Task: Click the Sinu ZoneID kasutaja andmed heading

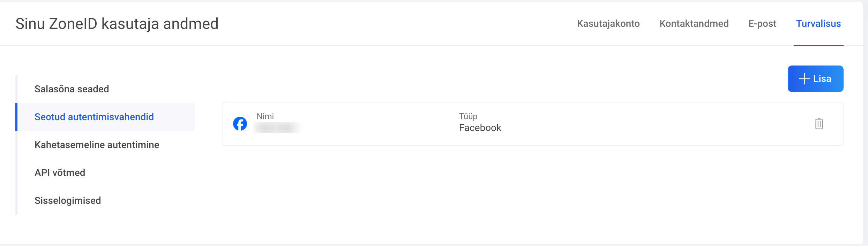Action: 117,24
